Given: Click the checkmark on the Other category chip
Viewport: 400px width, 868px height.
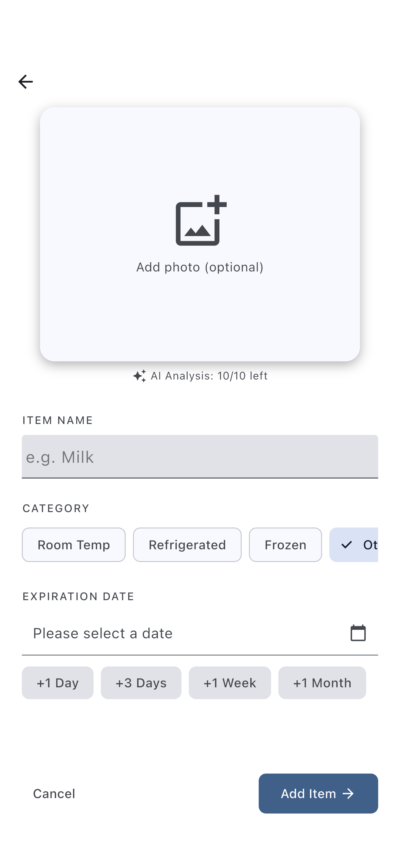Looking at the screenshot, I should tap(347, 544).
